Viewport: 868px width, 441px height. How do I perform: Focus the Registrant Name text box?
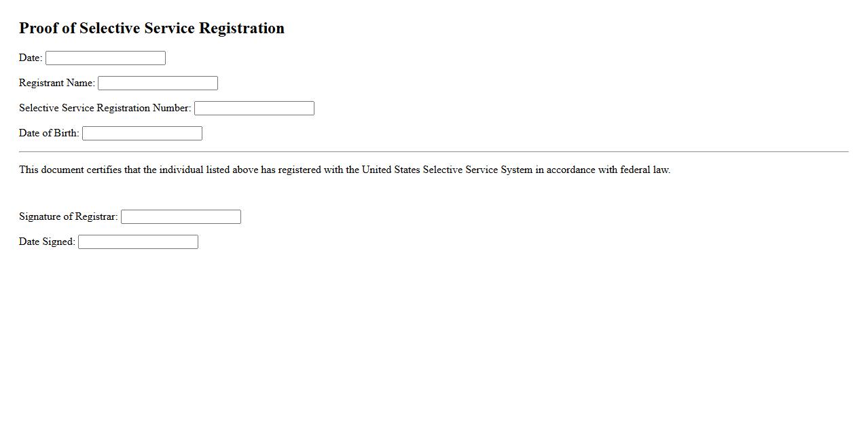tap(158, 83)
